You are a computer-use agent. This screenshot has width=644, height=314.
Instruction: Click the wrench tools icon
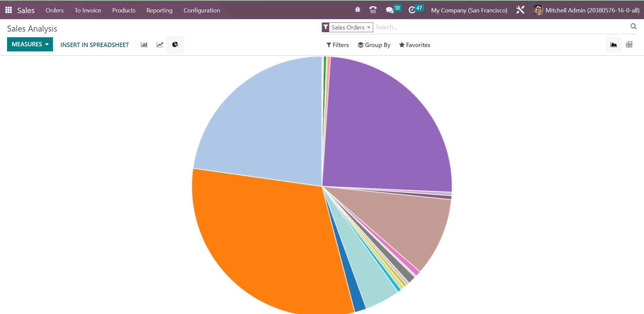(520, 10)
